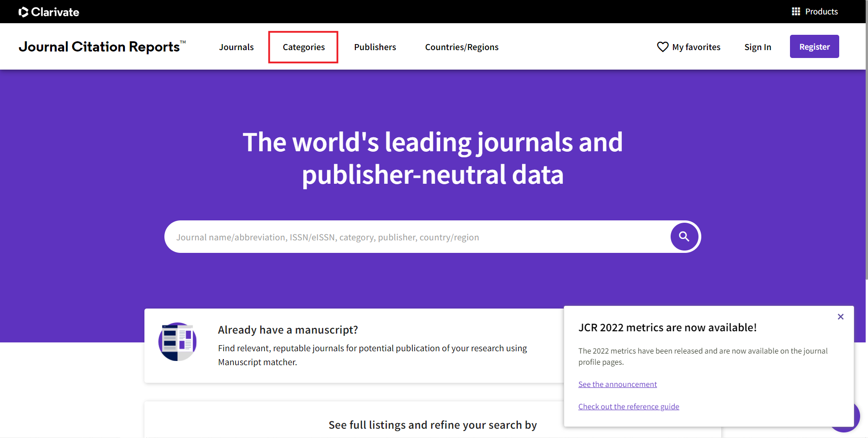The image size is (868, 438).
Task: Click the Already have a manuscript? heading
Action: 288,330
